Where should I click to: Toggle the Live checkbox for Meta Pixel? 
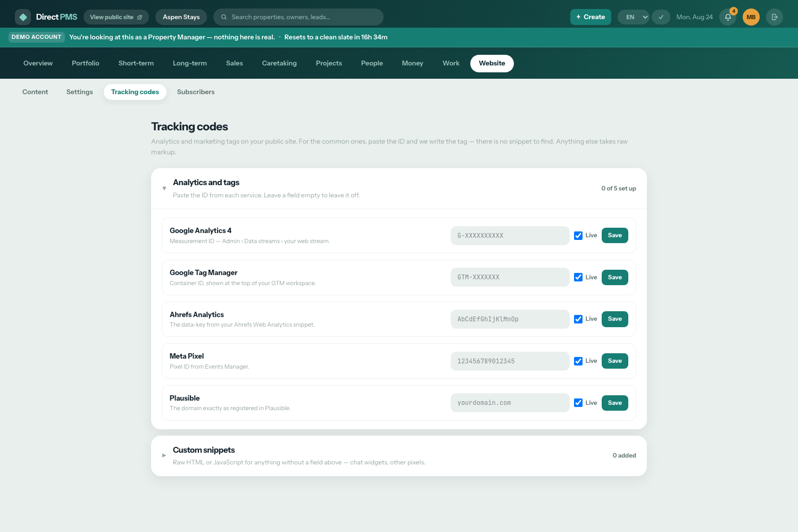click(578, 361)
